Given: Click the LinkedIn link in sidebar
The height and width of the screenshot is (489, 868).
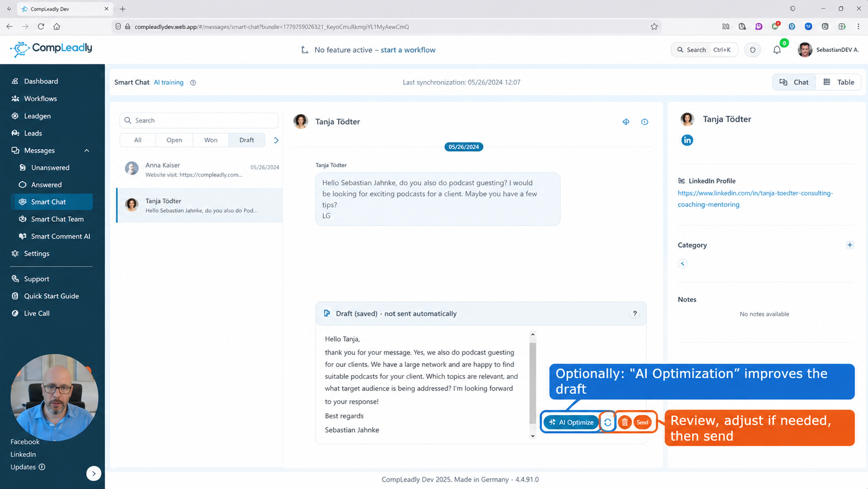Looking at the screenshot, I should click(x=23, y=454).
